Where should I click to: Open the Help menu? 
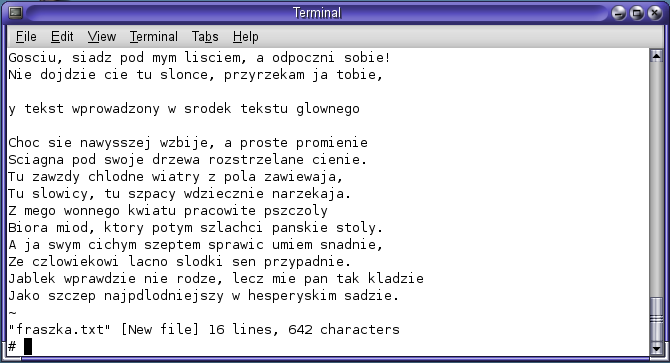pyautogui.click(x=245, y=37)
